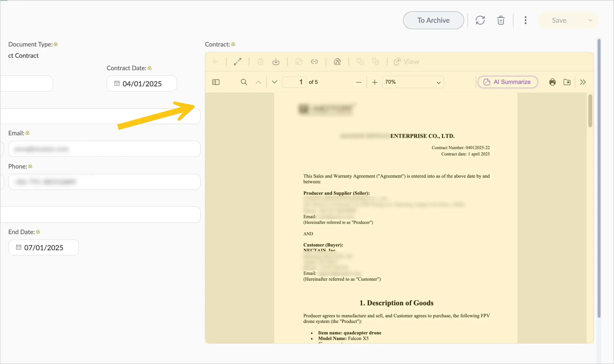
Task: Click the 'Model Name: Falcon X5' line
Action: click(343, 339)
